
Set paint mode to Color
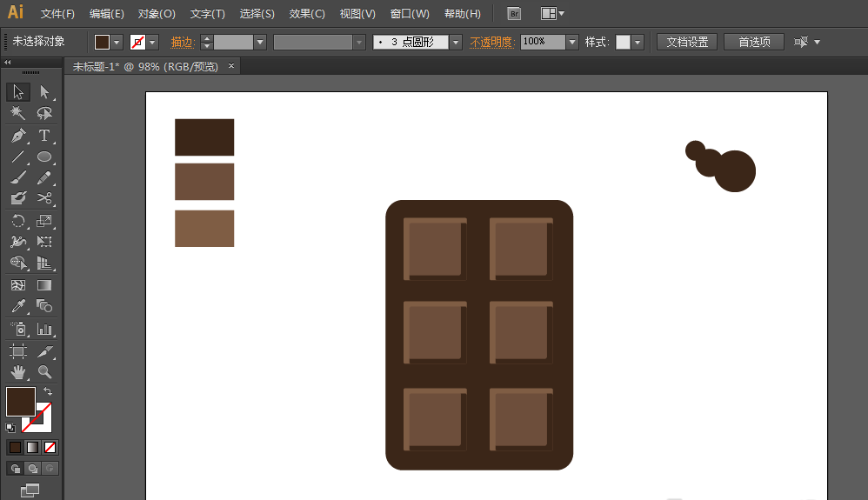15,448
